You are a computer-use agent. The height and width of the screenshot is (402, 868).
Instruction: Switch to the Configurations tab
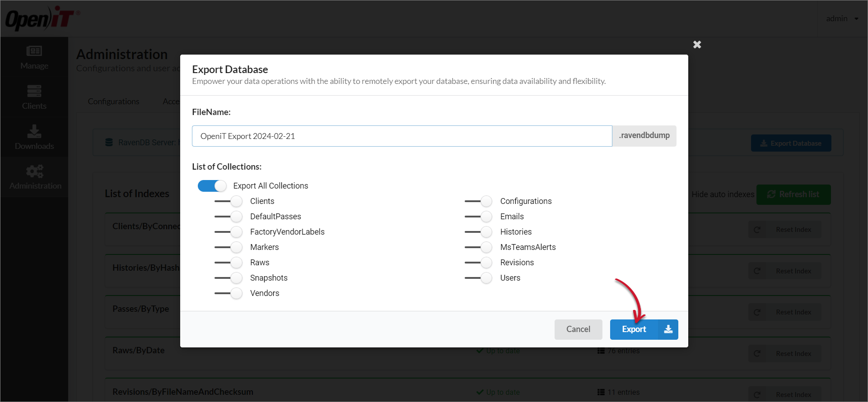113,102
